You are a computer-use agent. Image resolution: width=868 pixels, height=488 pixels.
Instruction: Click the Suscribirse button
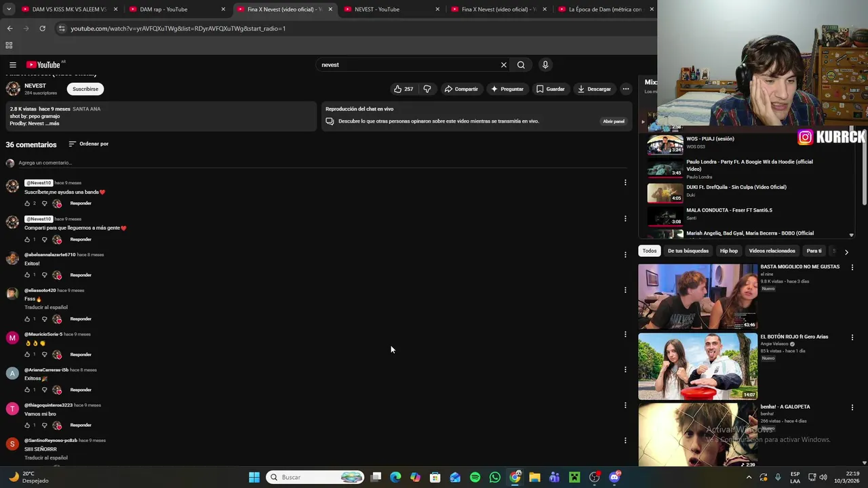tap(85, 89)
